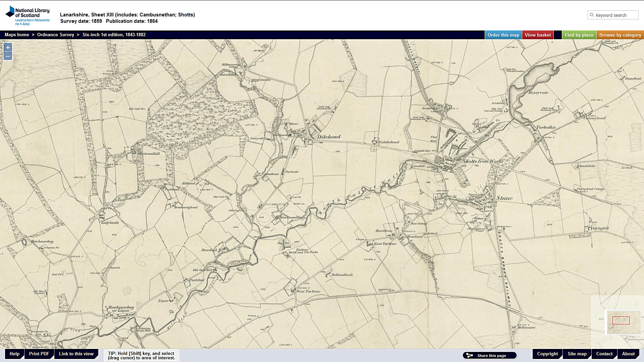The width and height of the screenshot is (644, 362).
Task: Open Six-inch 1st edition breadcrumb link
Action: 114,35
